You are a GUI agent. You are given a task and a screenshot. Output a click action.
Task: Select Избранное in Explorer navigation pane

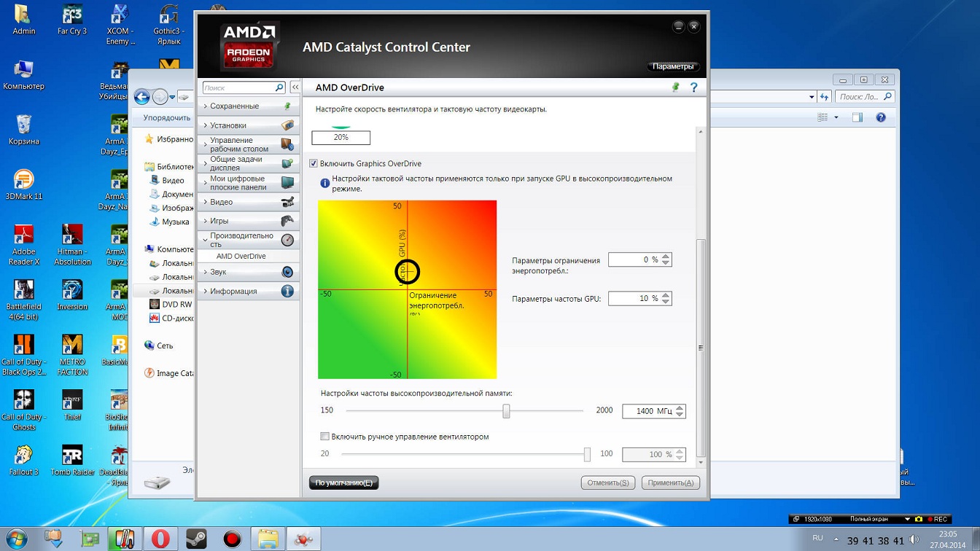coord(170,138)
